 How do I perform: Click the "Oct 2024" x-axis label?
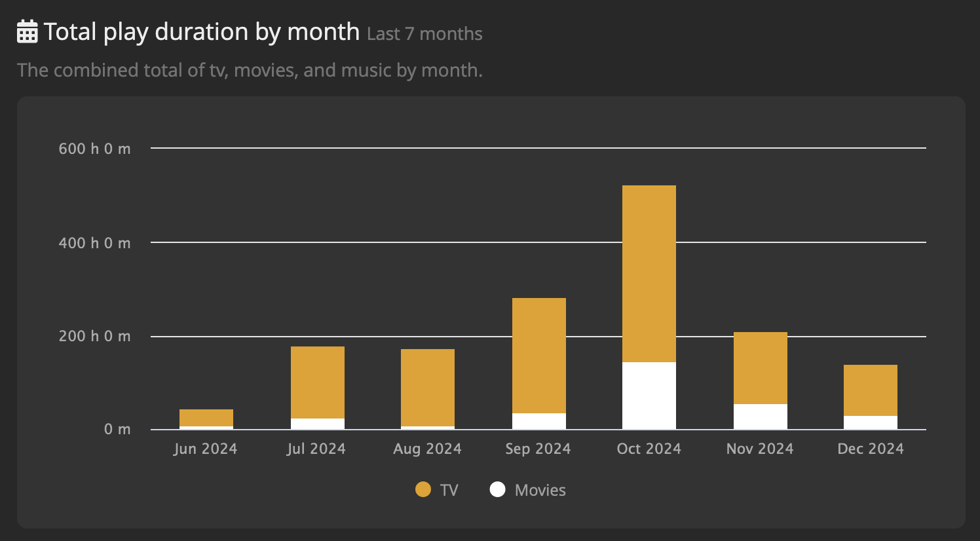click(x=649, y=449)
